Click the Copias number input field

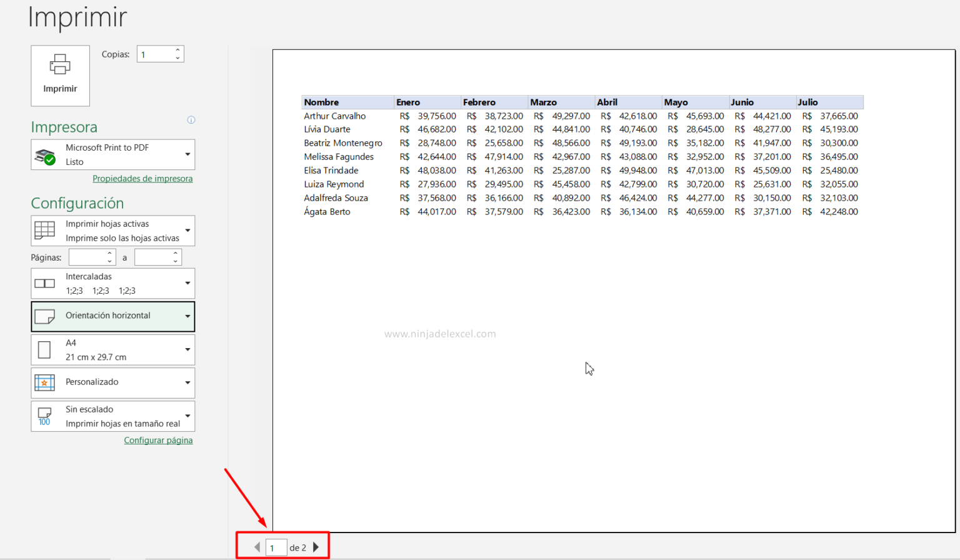[x=155, y=54]
